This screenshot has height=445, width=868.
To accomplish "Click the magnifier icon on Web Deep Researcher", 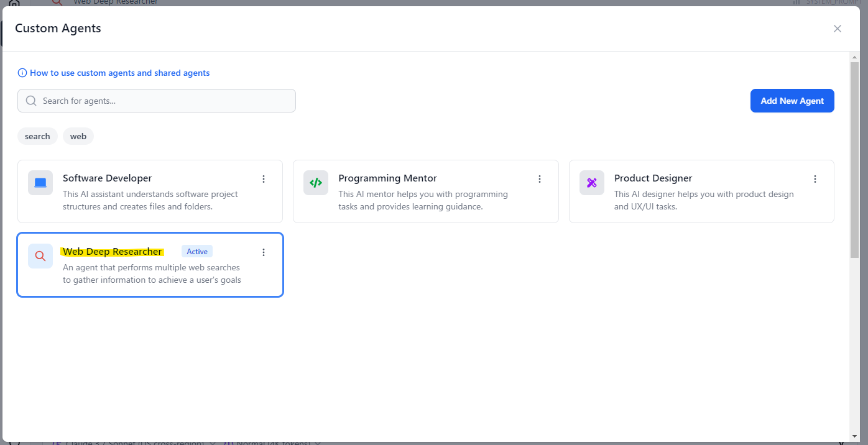I will pyautogui.click(x=40, y=256).
